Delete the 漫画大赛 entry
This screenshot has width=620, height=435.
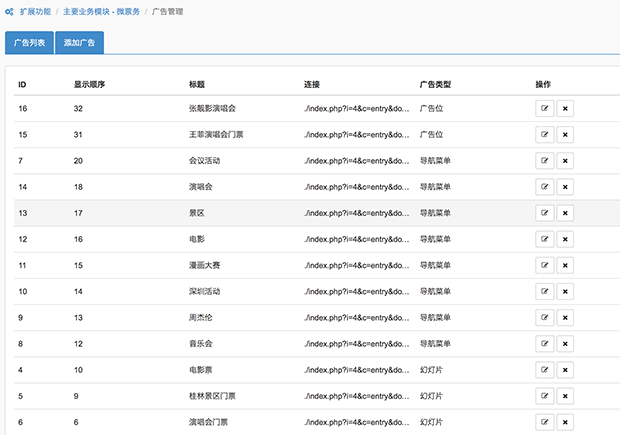point(565,265)
